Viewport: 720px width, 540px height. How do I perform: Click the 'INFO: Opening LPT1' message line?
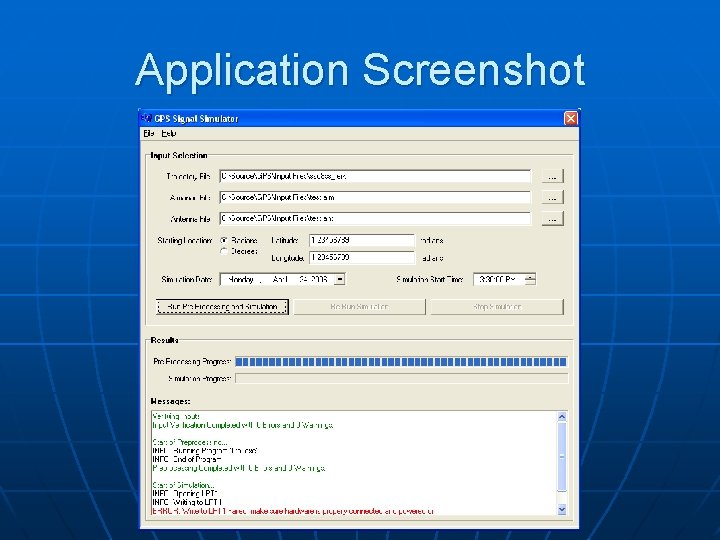(185, 494)
